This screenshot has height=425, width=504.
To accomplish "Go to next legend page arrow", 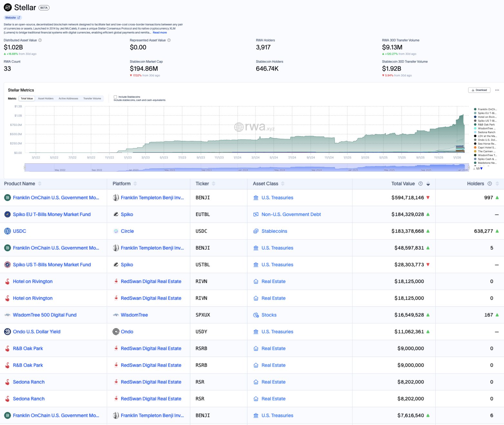I will tap(481, 169).
